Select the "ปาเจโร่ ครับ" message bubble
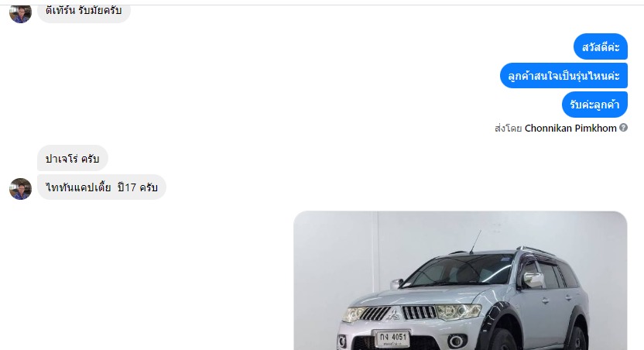This screenshot has height=350, width=644. 73,158
